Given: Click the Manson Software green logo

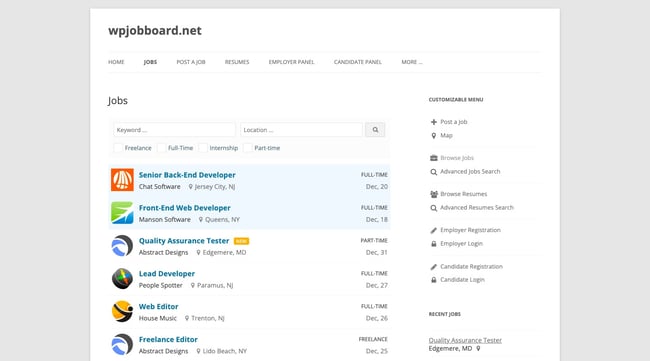Looking at the screenshot, I should pyautogui.click(x=122, y=213).
